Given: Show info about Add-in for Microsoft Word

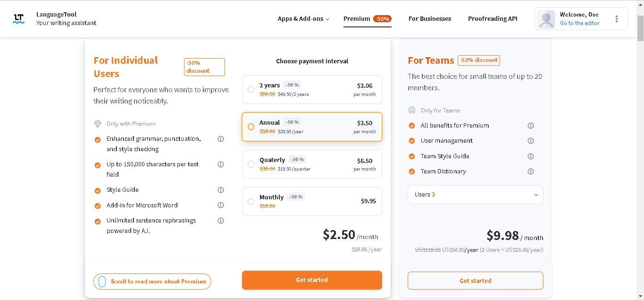Looking at the screenshot, I should click(220, 205).
